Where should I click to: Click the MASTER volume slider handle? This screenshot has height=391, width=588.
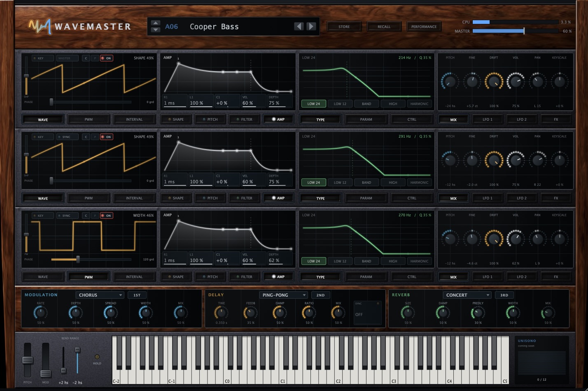tap(524, 31)
